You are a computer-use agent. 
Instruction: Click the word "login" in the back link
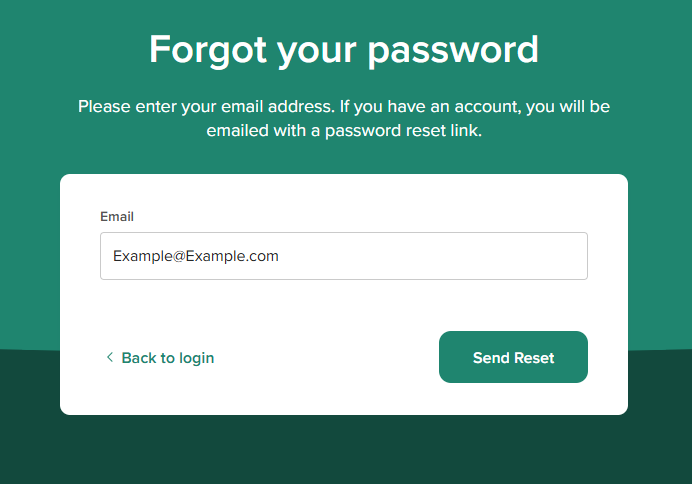pyautogui.click(x=195, y=358)
